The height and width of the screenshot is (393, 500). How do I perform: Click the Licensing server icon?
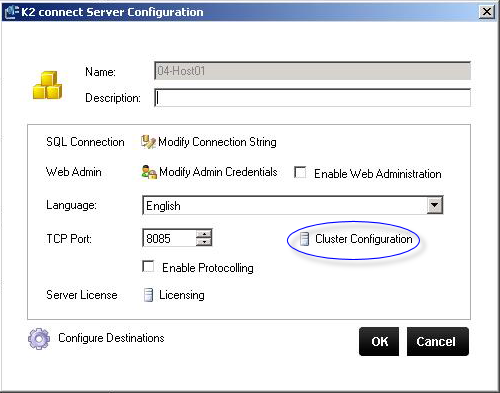coord(148,295)
